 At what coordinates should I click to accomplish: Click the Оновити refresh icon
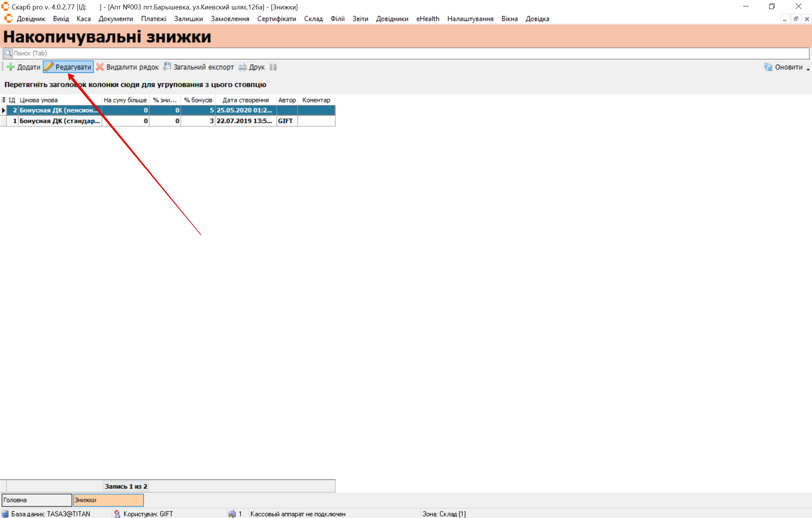[768, 67]
